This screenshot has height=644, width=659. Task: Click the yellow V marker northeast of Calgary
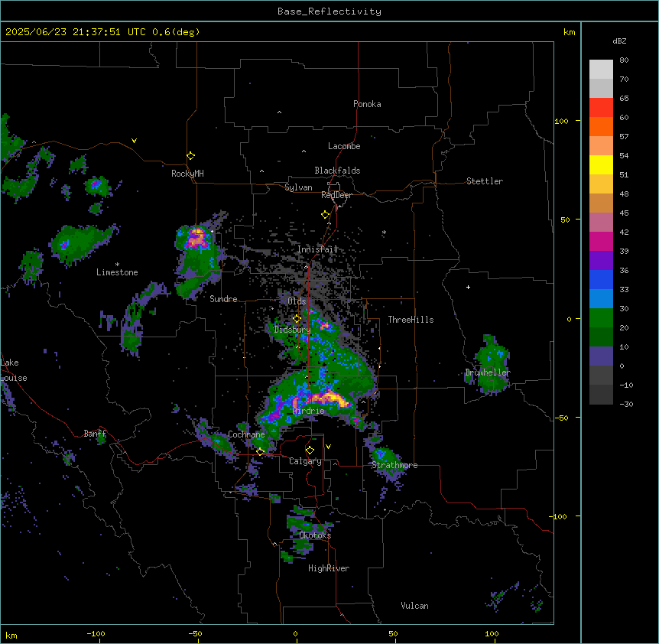tap(328, 447)
